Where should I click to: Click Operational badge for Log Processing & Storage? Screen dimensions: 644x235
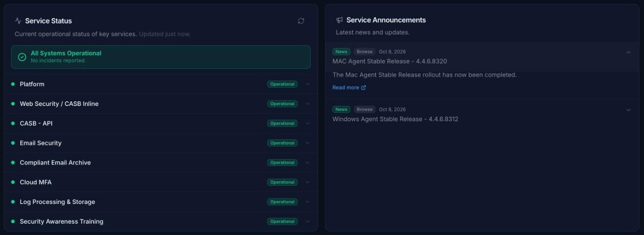[x=283, y=202]
